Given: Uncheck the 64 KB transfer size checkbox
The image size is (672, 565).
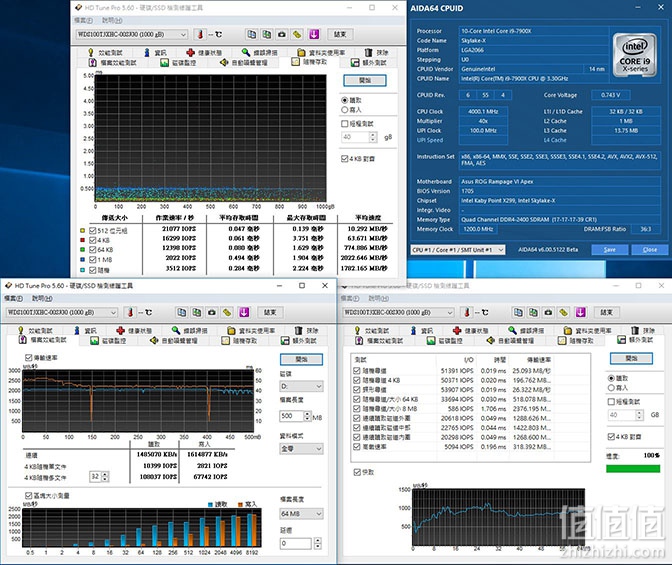Looking at the screenshot, I should coord(92,249).
